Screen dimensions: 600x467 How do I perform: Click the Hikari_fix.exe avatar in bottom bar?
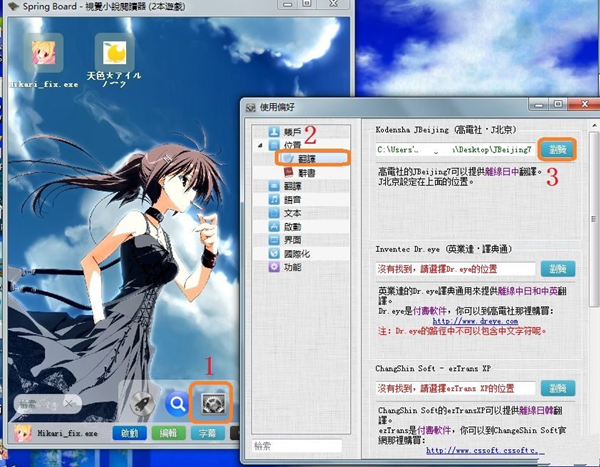[23, 433]
